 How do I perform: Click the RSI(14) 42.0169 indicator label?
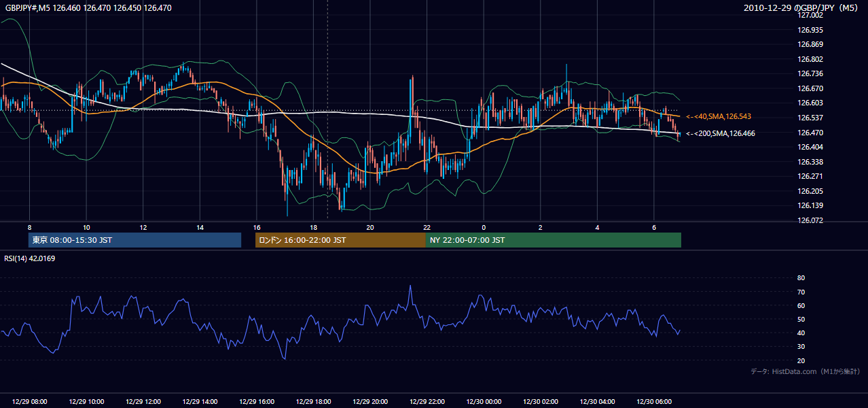pos(30,258)
